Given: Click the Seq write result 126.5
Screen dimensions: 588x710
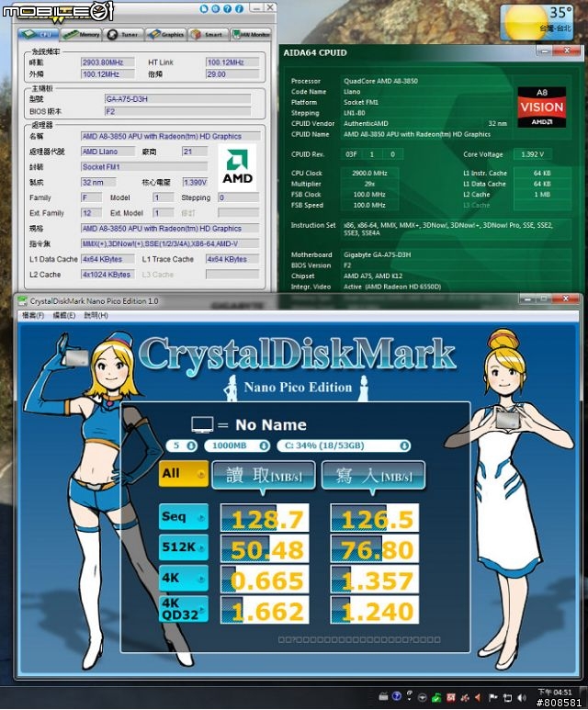Looking at the screenshot, I should click(375, 517).
